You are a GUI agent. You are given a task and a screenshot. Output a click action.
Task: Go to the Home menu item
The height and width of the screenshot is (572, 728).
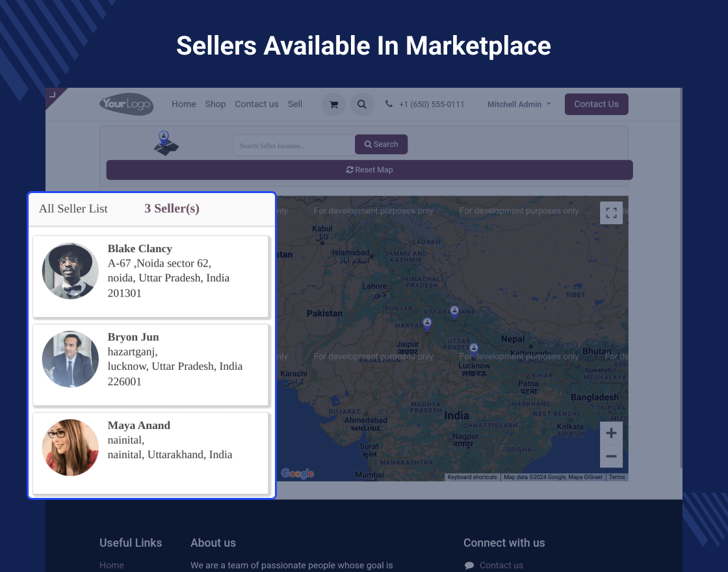pos(183,104)
